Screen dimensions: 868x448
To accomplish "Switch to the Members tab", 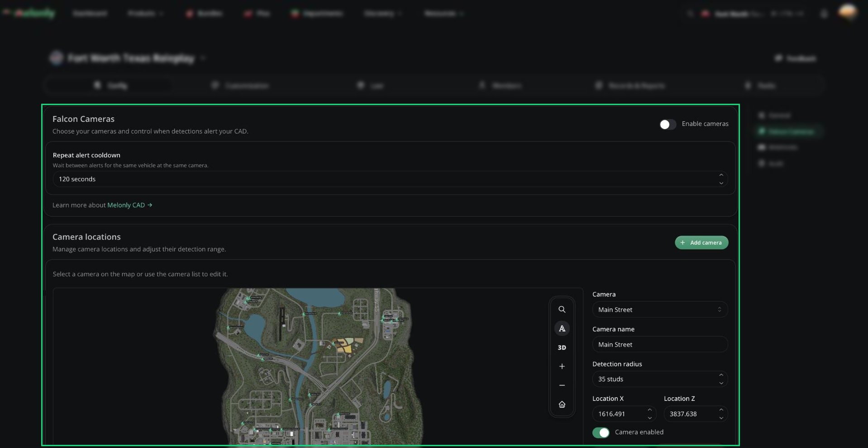I will (500, 85).
